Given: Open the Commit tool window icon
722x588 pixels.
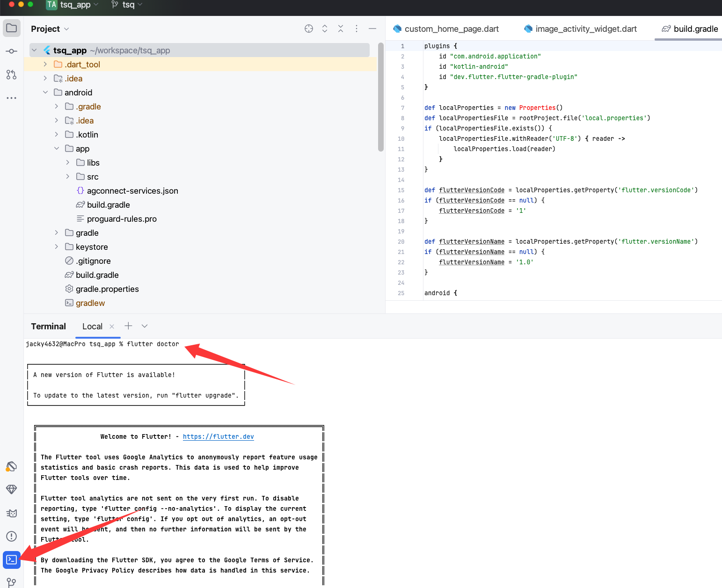Looking at the screenshot, I should pos(12,51).
